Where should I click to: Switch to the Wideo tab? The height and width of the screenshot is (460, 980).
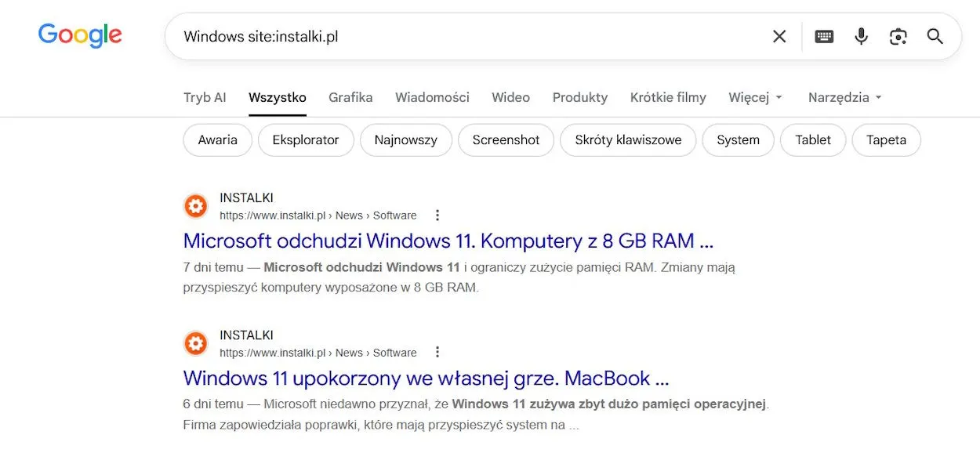(510, 97)
